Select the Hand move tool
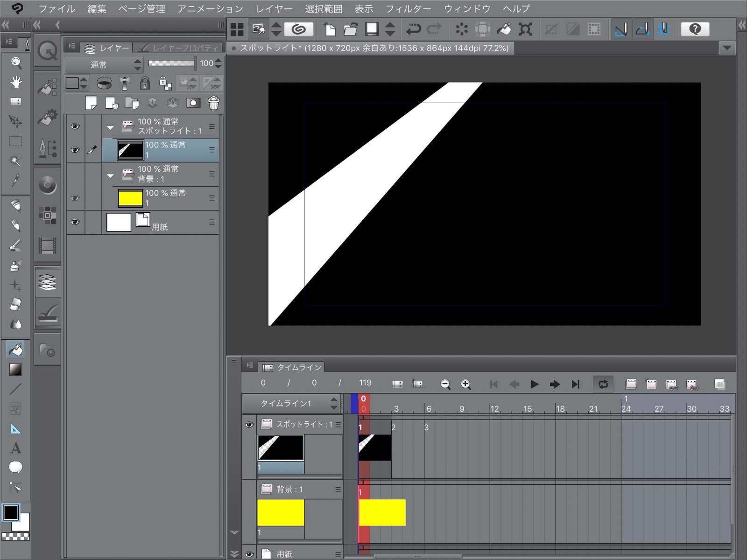 point(16,82)
